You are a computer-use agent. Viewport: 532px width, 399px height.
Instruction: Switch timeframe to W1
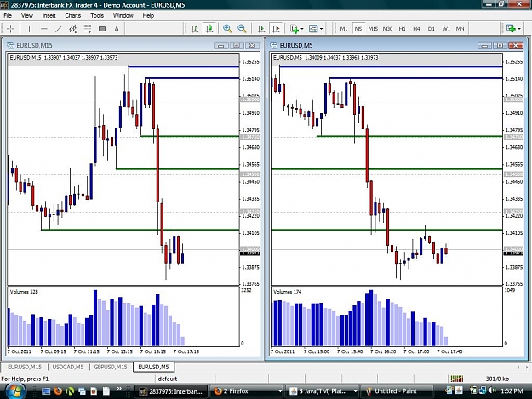click(x=446, y=29)
